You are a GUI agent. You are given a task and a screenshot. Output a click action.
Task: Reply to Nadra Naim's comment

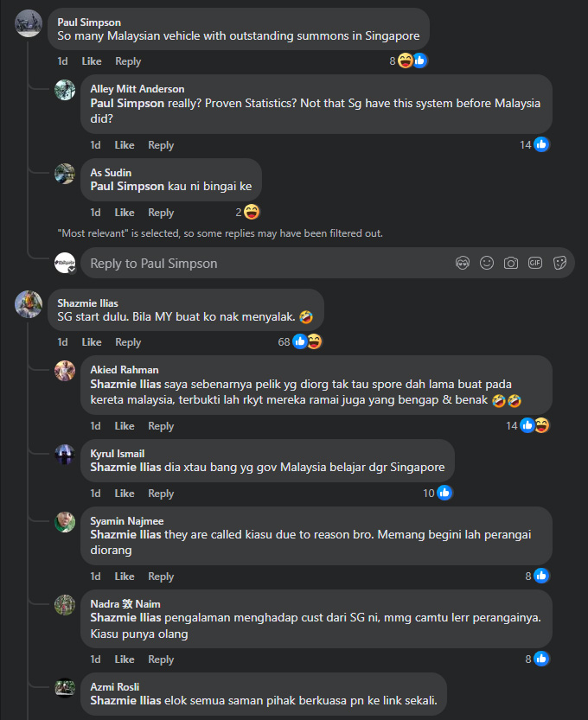pyautogui.click(x=161, y=659)
